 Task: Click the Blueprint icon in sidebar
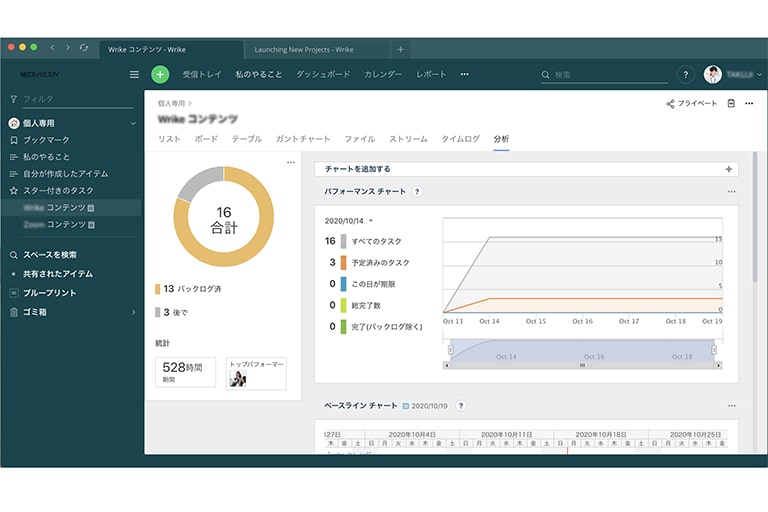[14, 293]
